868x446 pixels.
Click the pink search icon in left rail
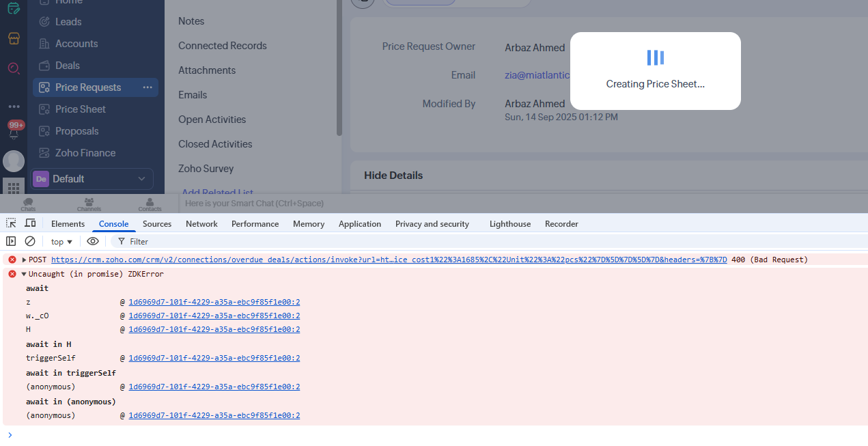coord(14,68)
